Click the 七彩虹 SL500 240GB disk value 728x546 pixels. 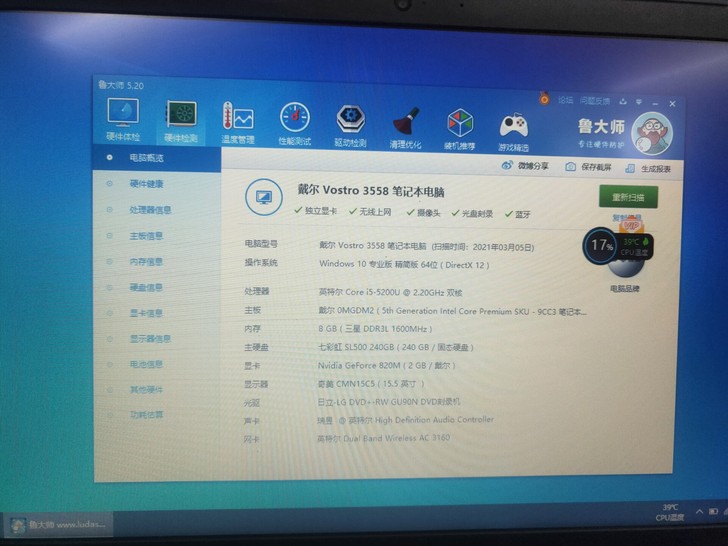coord(396,347)
